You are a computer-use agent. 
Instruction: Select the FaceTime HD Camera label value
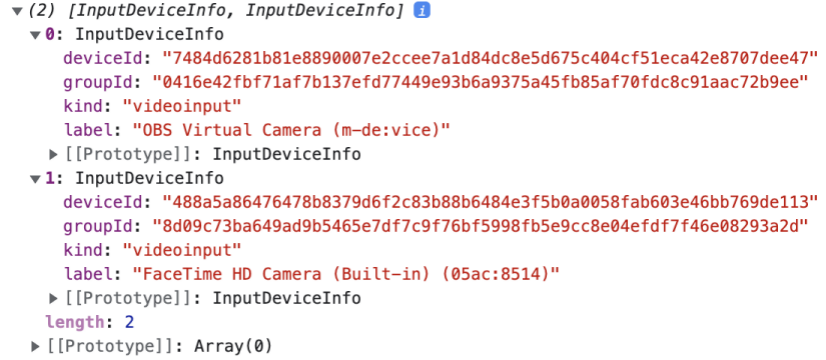pyautogui.click(x=345, y=274)
